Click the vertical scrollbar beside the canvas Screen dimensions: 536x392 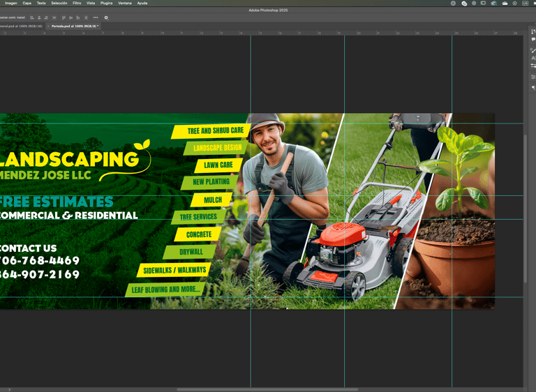tap(526, 209)
